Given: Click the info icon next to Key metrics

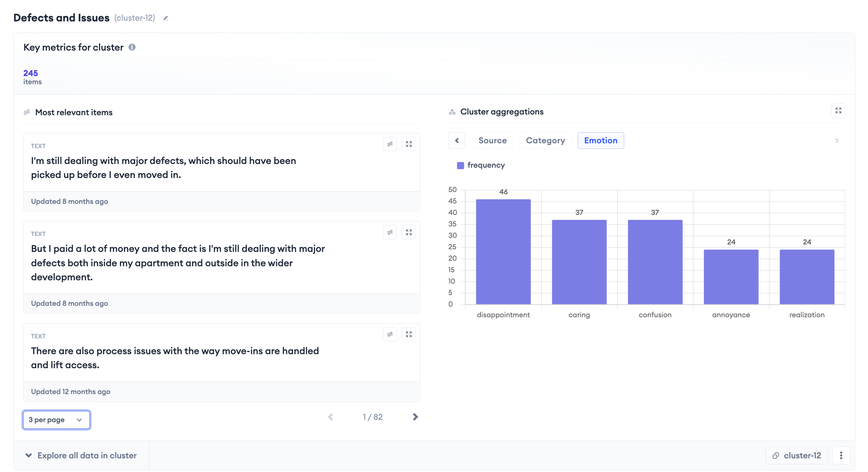Looking at the screenshot, I should click(x=132, y=47).
